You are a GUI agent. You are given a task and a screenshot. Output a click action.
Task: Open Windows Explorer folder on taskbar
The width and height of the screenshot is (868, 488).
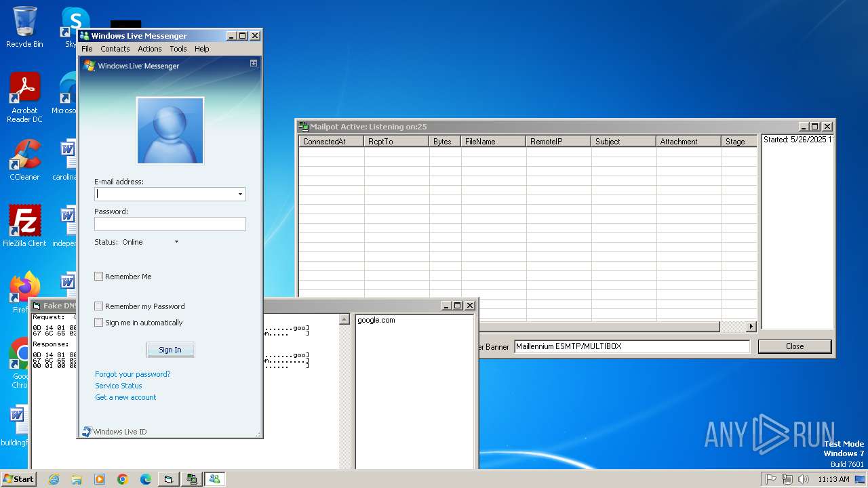[77, 479]
